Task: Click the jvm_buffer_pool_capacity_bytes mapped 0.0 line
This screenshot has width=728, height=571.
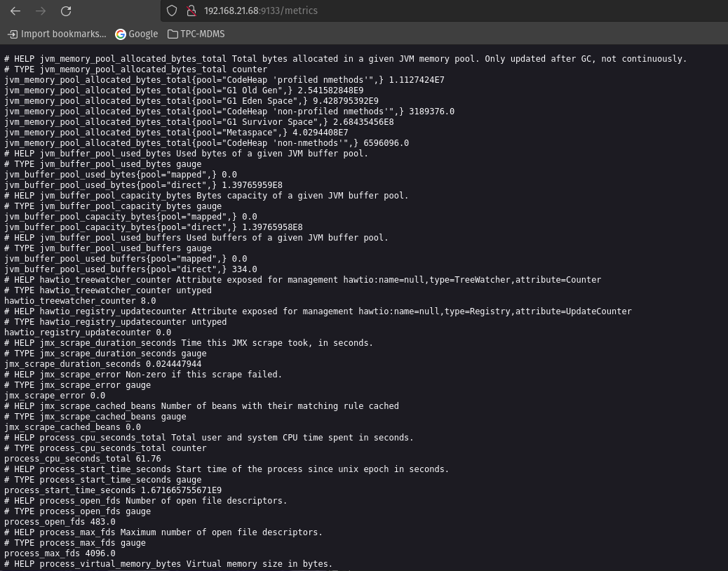Action: pos(130,216)
